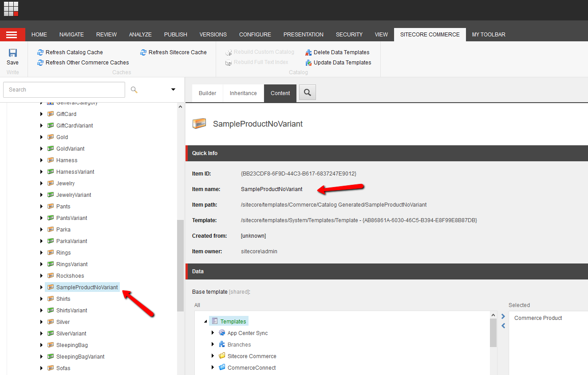Click the Silver template icon

(51, 322)
